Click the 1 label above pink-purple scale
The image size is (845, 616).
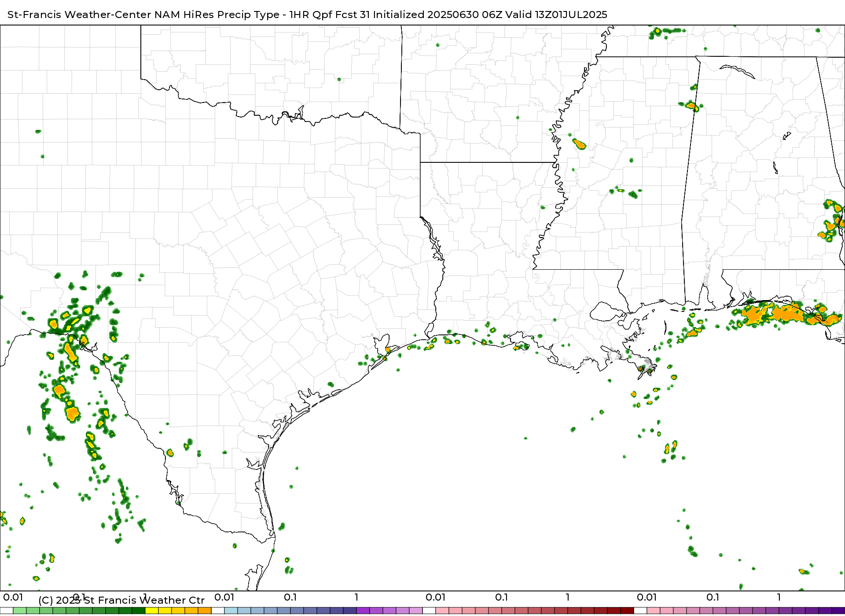(779, 598)
